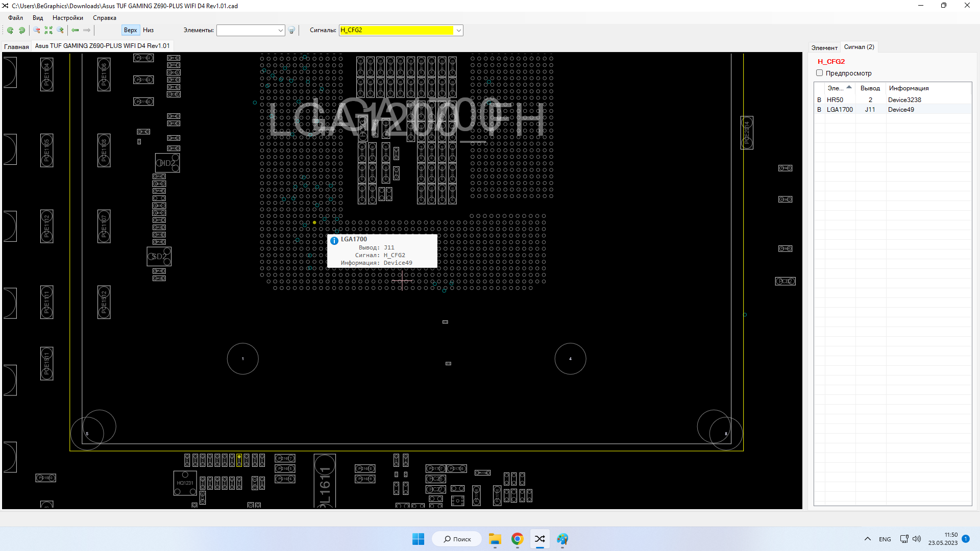980x551 pixels.
Task: Open the Справка menu
Action: click(105, 18)
